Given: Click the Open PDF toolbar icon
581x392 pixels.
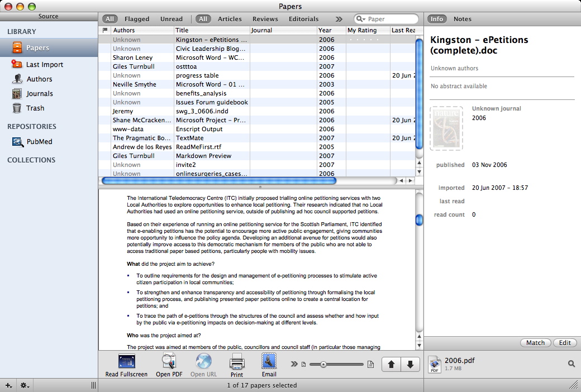Looking at the screenshot, I should 169,361.
